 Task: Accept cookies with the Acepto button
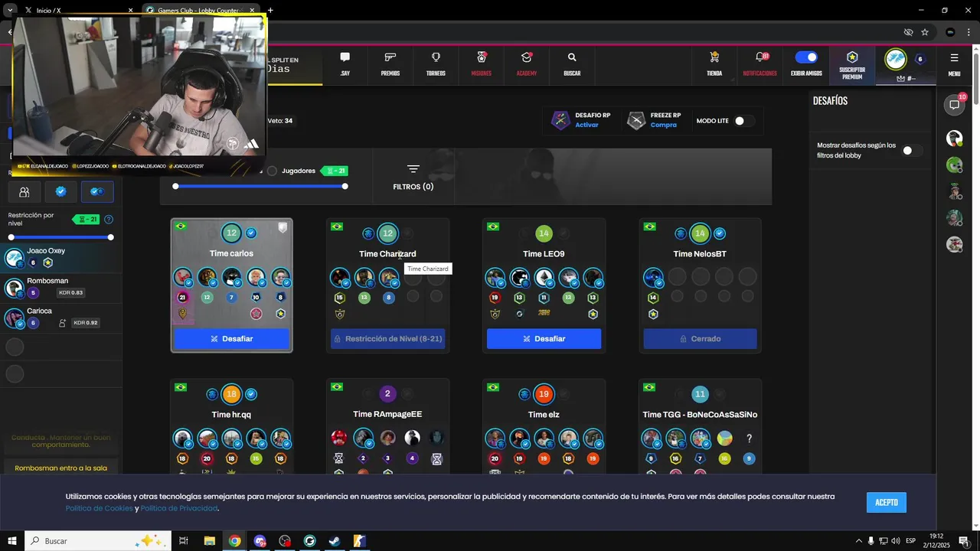(x=887, y=502)
